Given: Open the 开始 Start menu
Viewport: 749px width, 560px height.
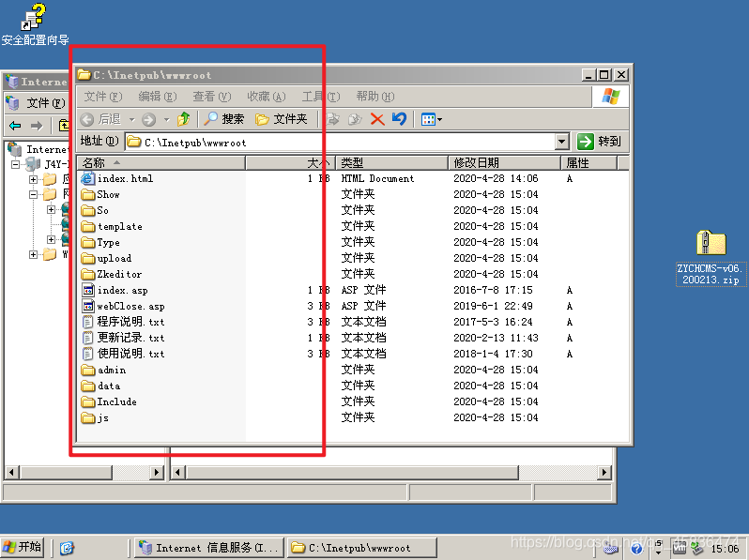Looking at the screenshot, I should click(23, 547).
